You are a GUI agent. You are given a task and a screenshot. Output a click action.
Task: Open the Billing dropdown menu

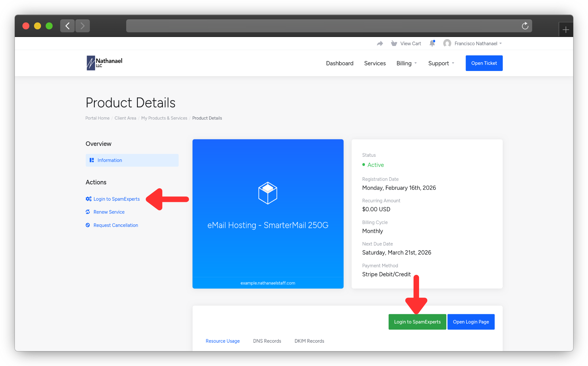tap(406, 63)
